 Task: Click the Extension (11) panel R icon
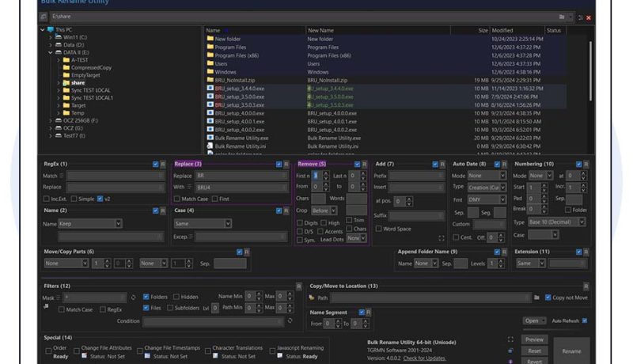[586, 252]
